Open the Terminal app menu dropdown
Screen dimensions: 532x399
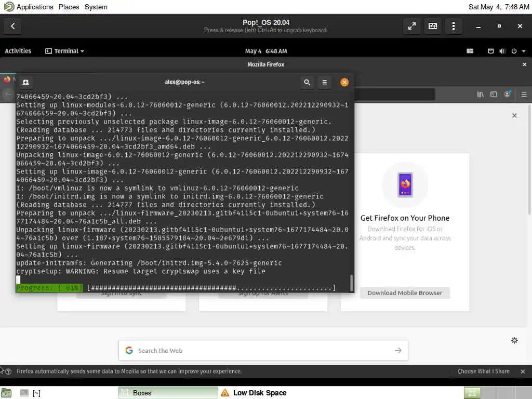tap(64, 51)
